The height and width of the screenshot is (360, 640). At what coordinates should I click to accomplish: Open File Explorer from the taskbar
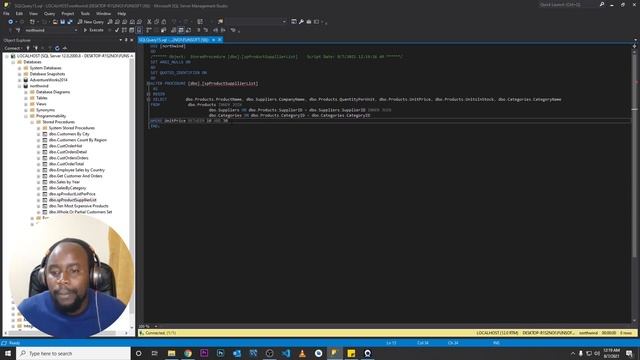pyautogui.click(x=171, y=353)
